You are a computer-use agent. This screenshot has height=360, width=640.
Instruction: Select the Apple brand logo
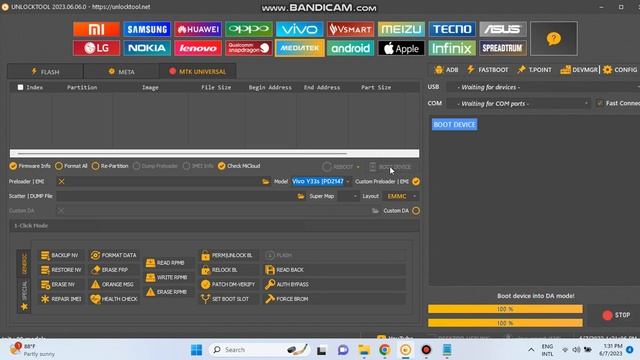pos(401,48)
